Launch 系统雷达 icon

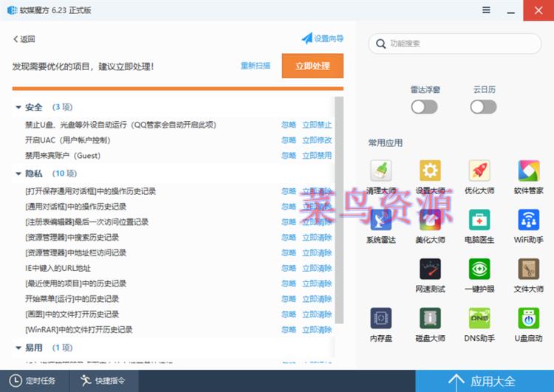click(x=381, y=220)
